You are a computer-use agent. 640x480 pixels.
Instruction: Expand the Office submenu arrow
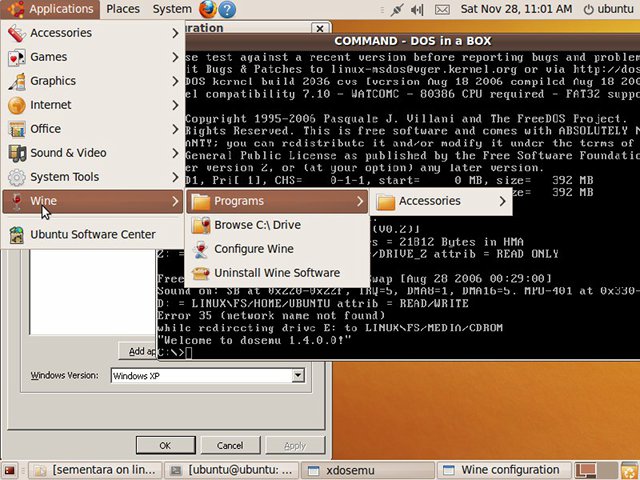[x=176, y=129]
